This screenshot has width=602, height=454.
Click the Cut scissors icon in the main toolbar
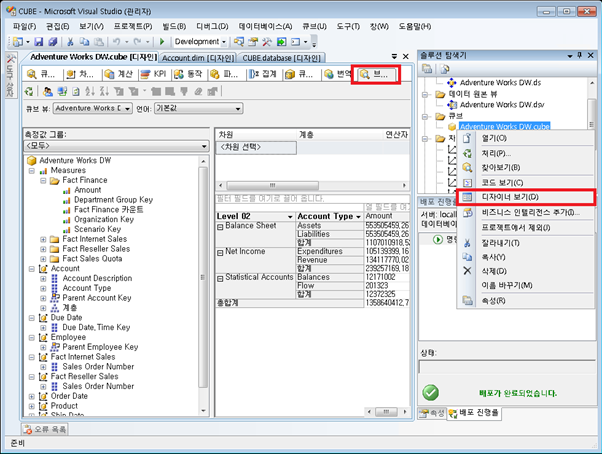click(70, 41)
